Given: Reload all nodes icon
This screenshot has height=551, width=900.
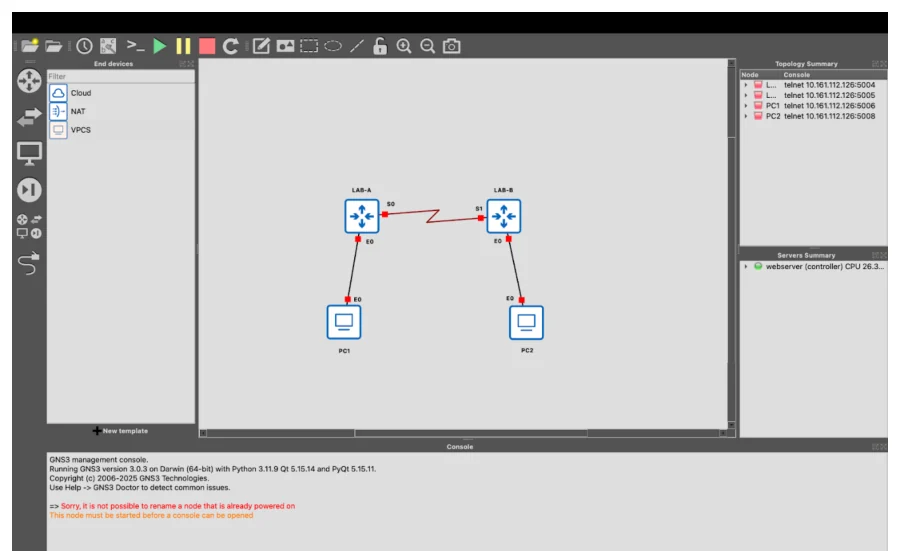Looking at the screenshot, I should [x=231, y=46].
